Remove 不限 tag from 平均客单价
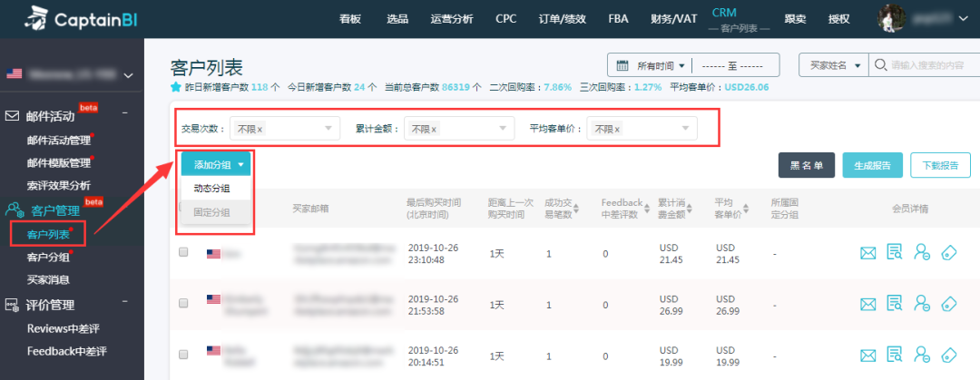The height and width of the screenshot is (380, 980). pyautogui.click(x=617, y=130)
